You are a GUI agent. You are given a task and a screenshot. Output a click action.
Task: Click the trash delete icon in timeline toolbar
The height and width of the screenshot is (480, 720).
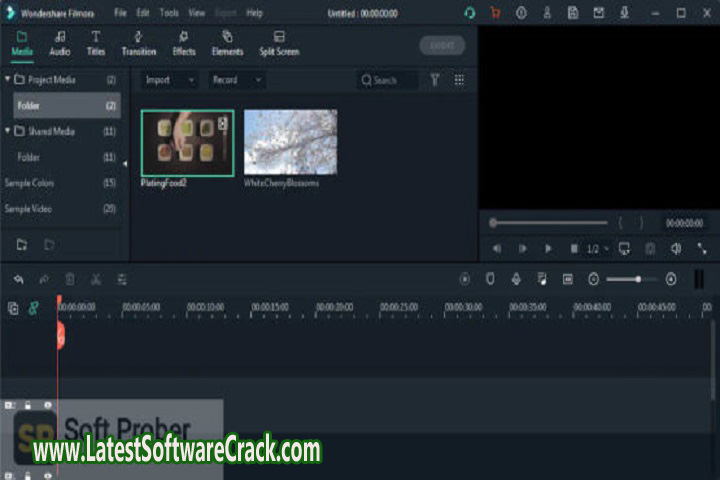[x=70, y=280]
